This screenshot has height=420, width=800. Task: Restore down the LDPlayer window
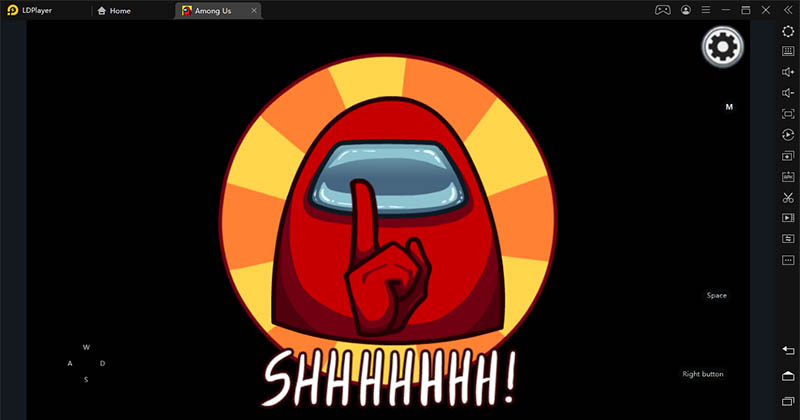click(745, 10)
